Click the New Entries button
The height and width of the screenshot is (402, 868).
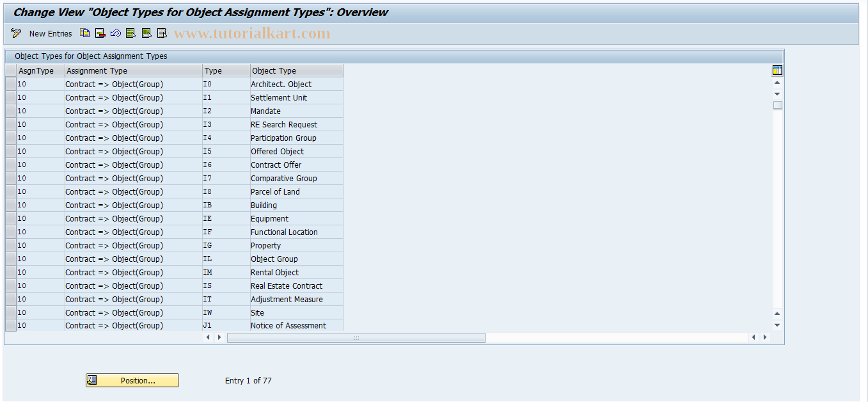[x=51, y=33]
